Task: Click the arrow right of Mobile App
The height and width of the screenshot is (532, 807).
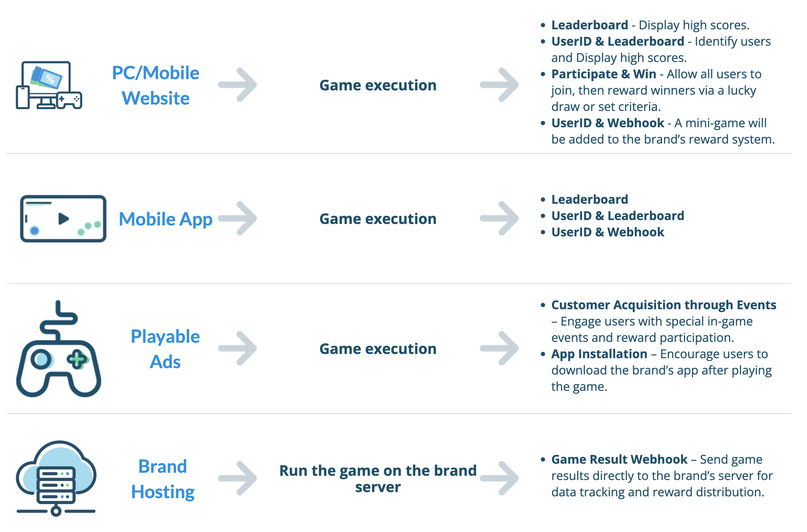Action: (x=238, y=219)
